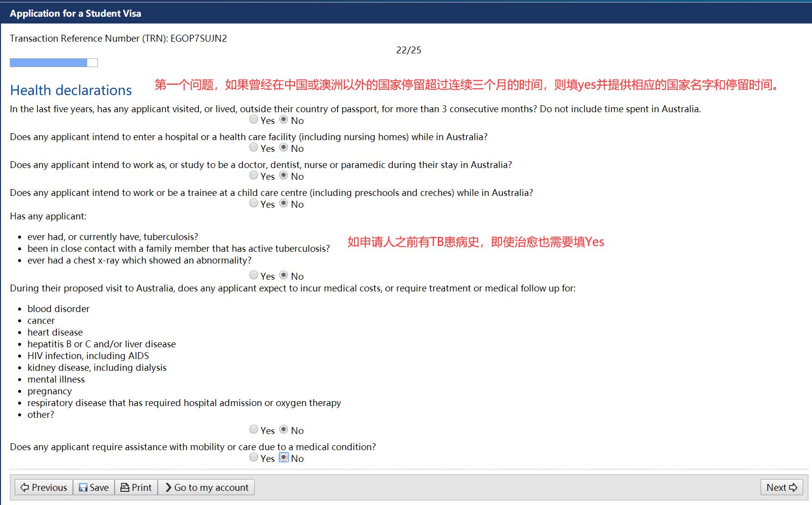
Task: Choose No for entering a hospital in Australia
Action: pos(284,147)
